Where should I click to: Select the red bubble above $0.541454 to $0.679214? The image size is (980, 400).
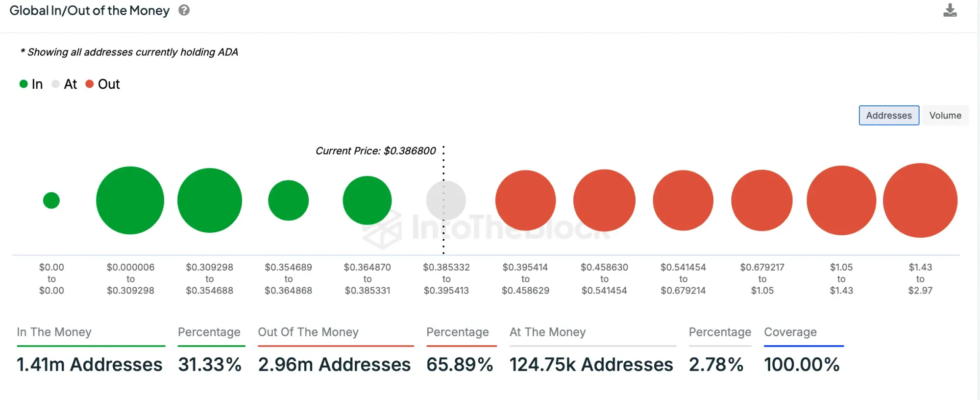pyautogui.click(x=683, y=200)
